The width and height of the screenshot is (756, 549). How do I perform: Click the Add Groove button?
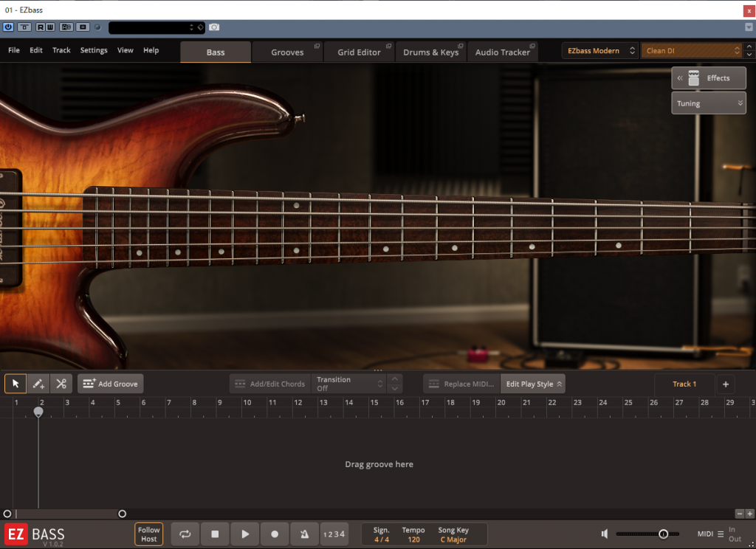pyautogui.click(x=111, y=384)
